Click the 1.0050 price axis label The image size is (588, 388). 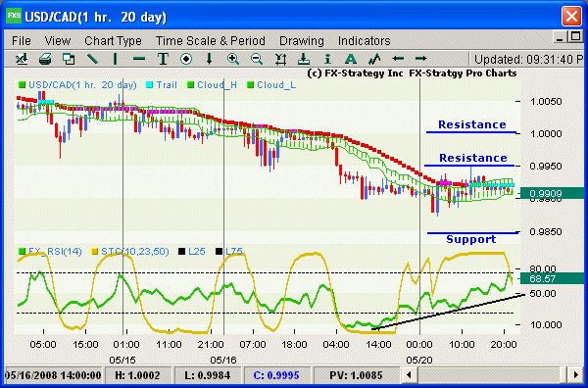546,101
